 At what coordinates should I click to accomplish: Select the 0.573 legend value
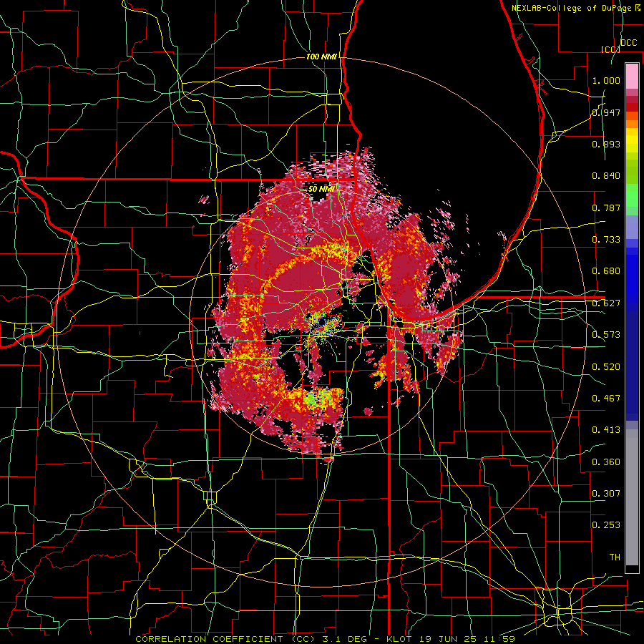(606, 335)
